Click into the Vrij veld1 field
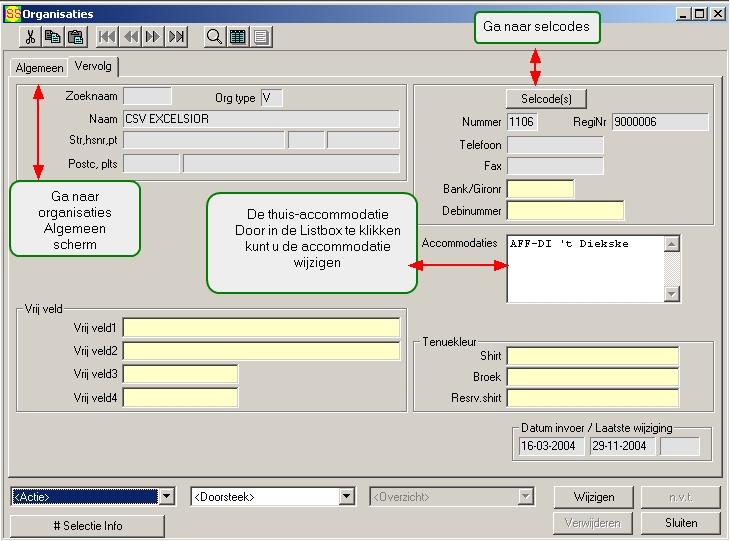This screenshot has height=541, width=730. tap(261, 328)
